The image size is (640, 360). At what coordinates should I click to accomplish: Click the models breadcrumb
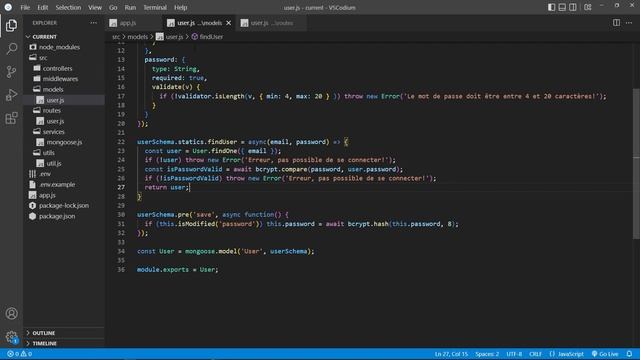(138, 37)
